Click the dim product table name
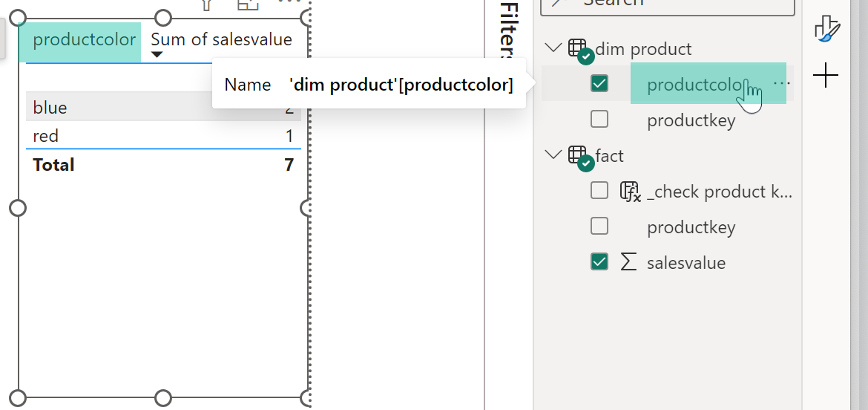Image resolution: width=868 pixels, height=410 pixels. [x=643, y=49]
